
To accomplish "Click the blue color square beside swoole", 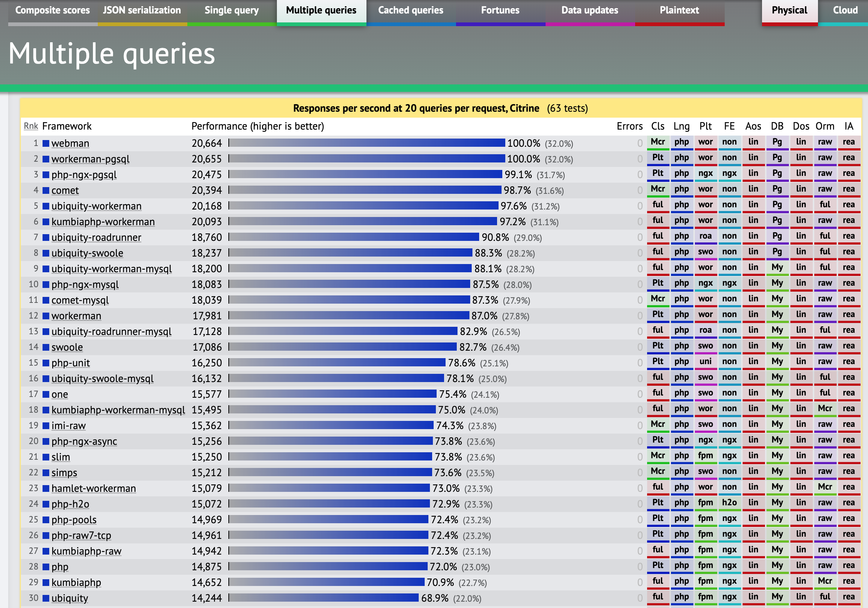I will 46,347.
